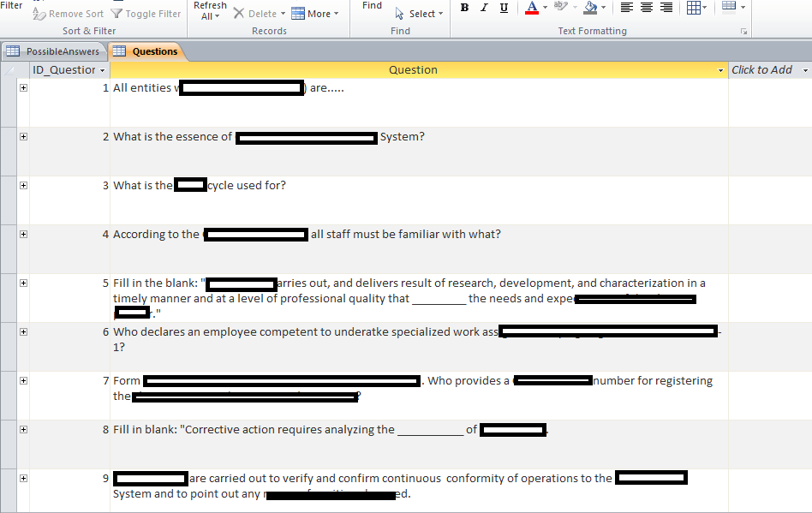Click the 'Corrective action requires analyzing' cell
This screenshot has width=812, height=513.
pyautogui.click(x=419, y=444)
